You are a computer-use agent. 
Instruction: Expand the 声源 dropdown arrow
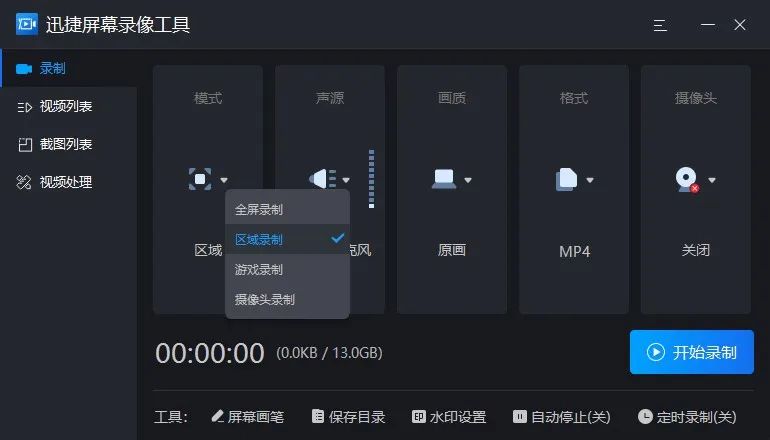(346, 180)
